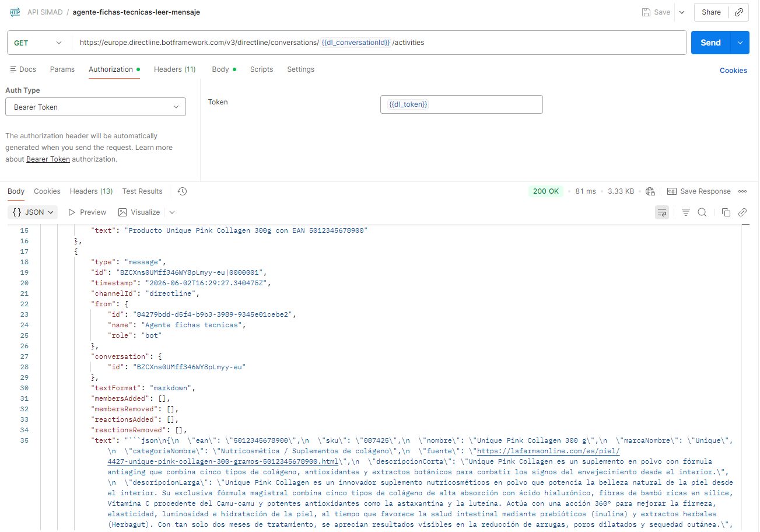Click the response link icon

(x=743, y=212)
